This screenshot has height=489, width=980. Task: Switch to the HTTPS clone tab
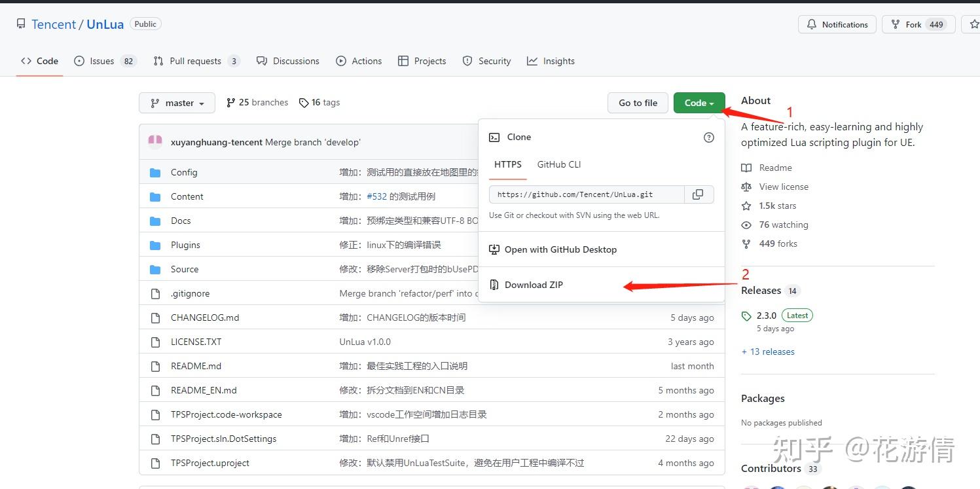pos(508,165)
